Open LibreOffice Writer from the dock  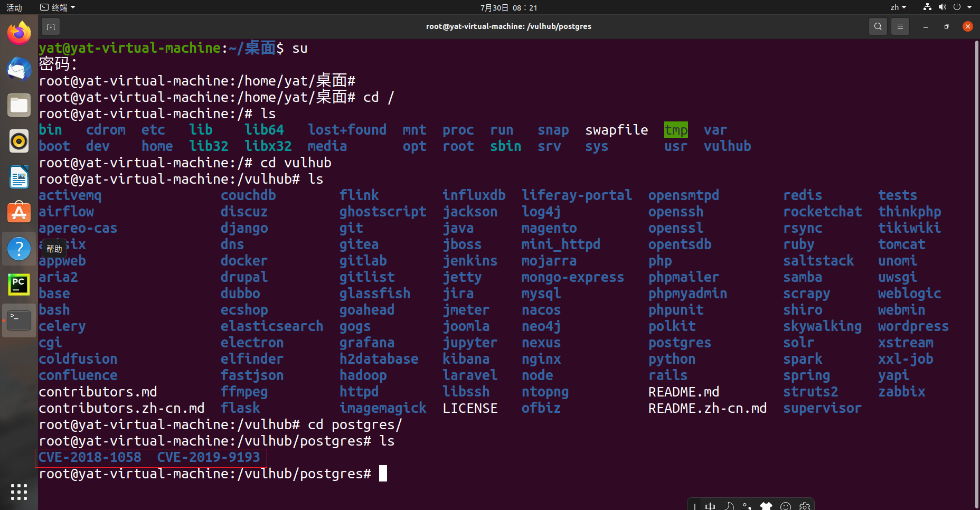(19, 177)
